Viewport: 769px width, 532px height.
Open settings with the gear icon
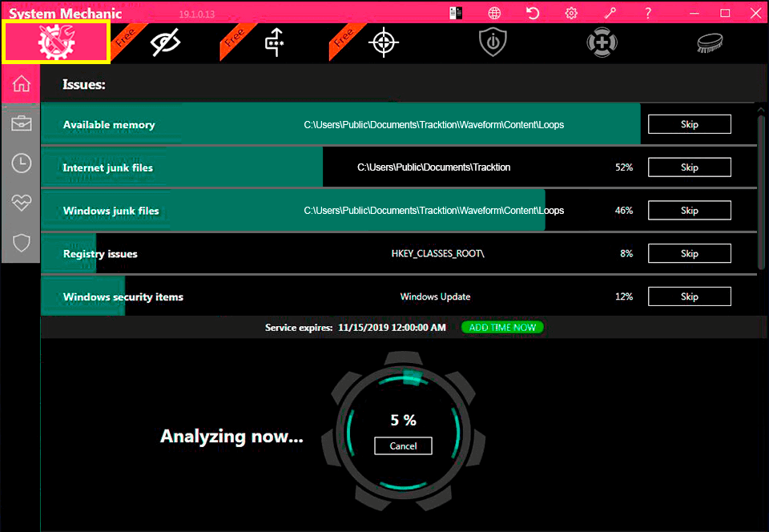coord(570,13)
